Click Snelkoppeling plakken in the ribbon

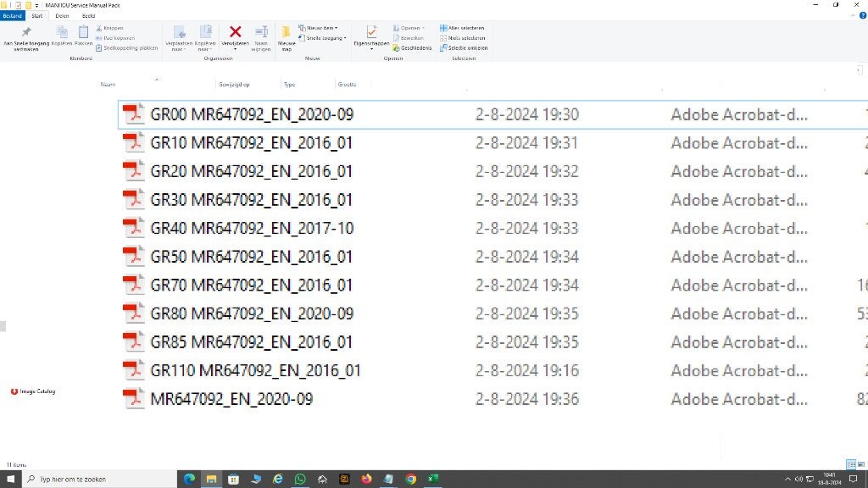coord(127,48)
